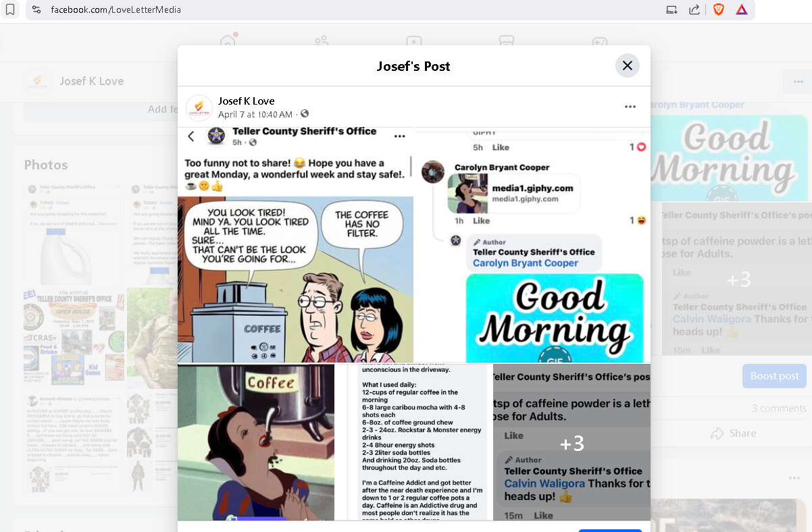
Task: Click the facebook.com/LoveLetterMedia address bar
Action: coord(351,10)
